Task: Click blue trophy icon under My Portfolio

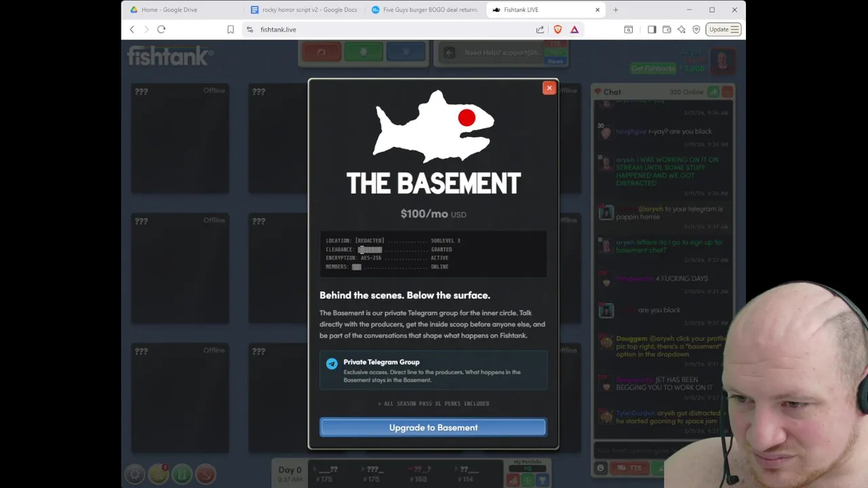Action: click(542, 480)
